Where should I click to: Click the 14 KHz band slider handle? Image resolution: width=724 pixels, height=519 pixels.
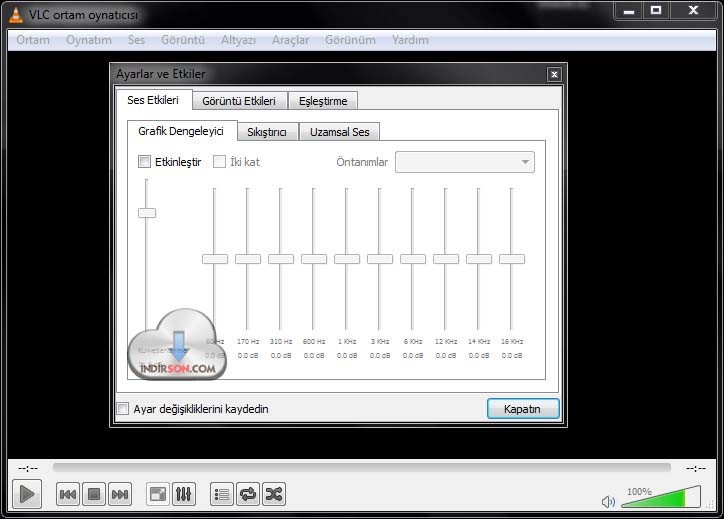point(479,259)
